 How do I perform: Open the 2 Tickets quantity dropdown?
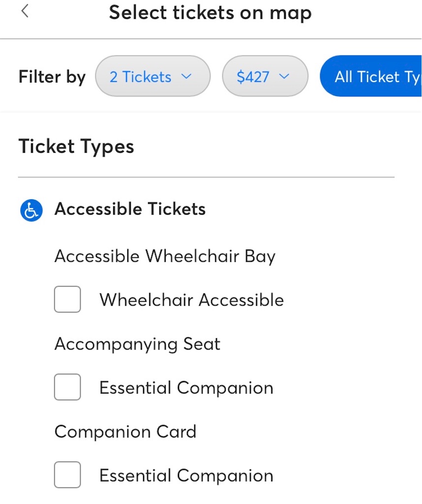point(153,76)
